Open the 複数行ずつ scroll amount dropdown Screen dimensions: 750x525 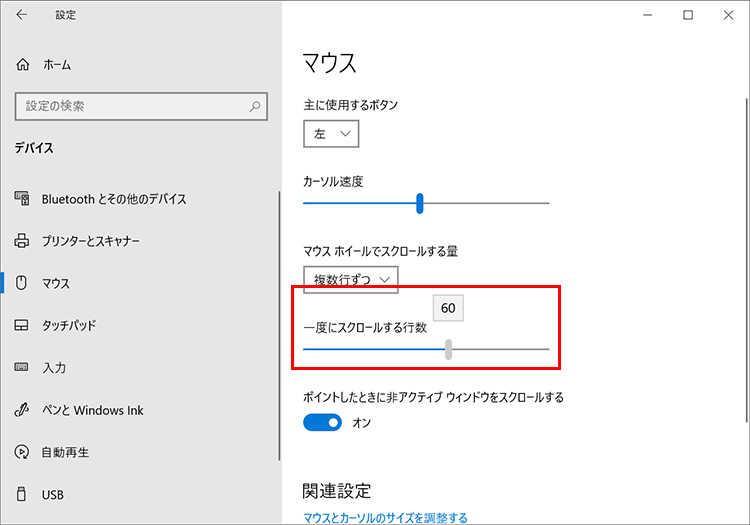coord(351,280)
